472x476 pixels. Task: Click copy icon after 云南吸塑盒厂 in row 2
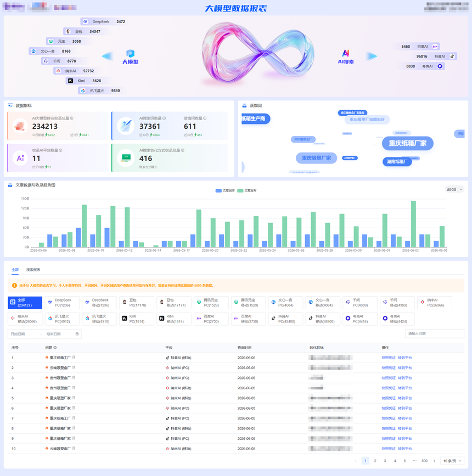click(74, 367)
